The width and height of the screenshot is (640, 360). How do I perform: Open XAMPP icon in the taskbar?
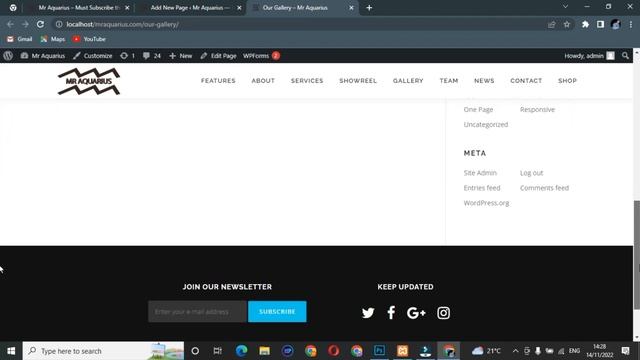click(402, 351)
